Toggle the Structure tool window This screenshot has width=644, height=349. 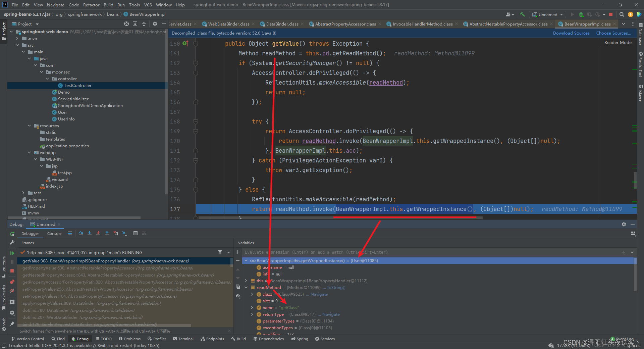tap(4, 266)
